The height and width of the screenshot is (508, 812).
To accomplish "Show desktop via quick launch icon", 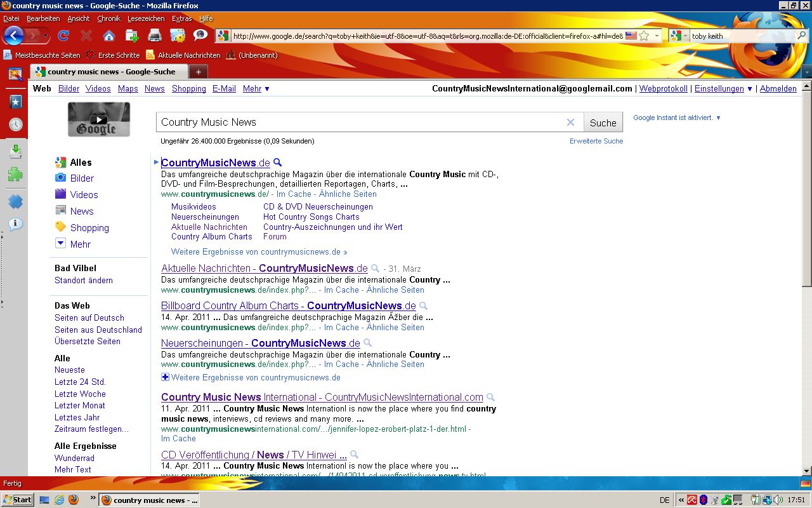I will 44,500.
